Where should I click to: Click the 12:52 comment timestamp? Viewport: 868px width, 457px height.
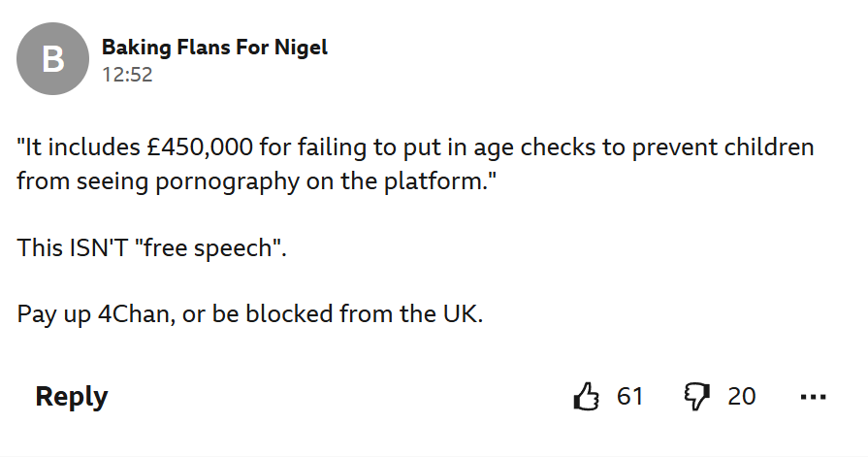[127, 75]
